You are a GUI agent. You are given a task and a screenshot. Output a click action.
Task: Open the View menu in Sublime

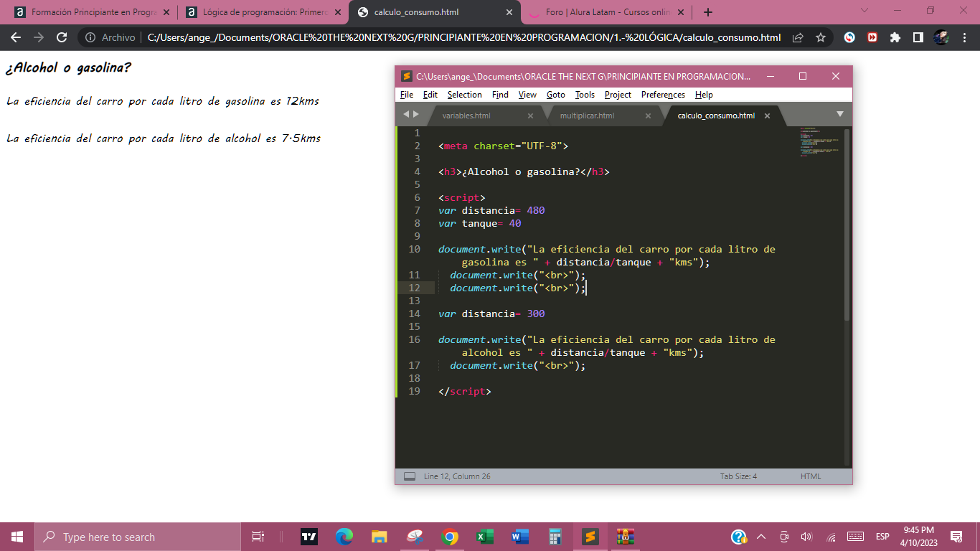click(x=527, y=95)
